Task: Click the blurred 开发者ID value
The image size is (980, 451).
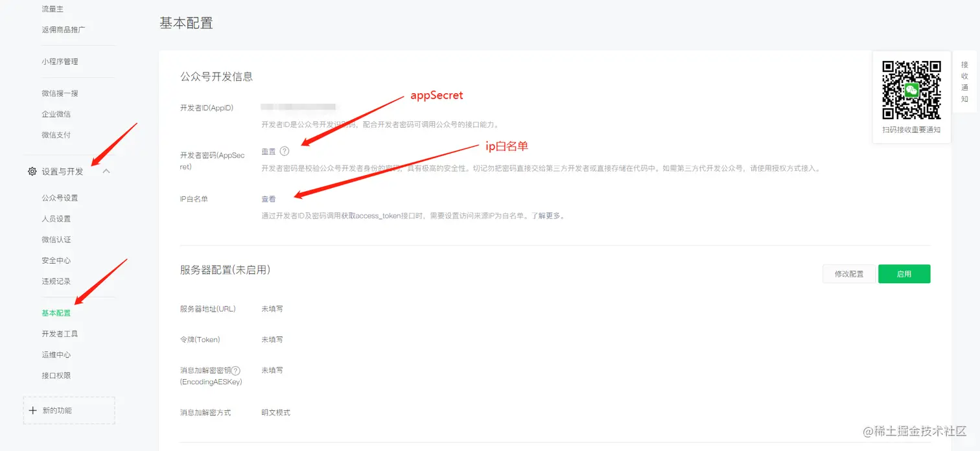Action: click(x=298, y=107)
